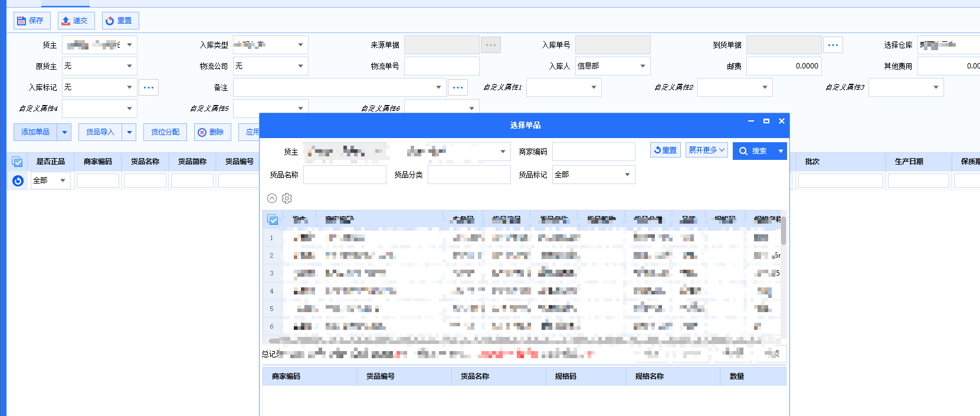Click the dialog grid vertical scrollbar
This screenshot has height=416, width=980.
click(784, 230)
